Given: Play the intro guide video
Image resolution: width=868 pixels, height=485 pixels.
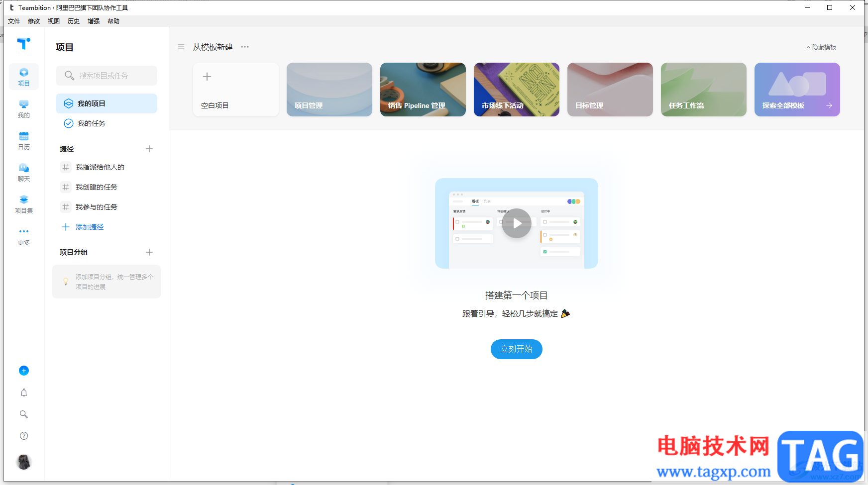Looking at the screenshot, I should pyautogui.click(x=517, y=223).
